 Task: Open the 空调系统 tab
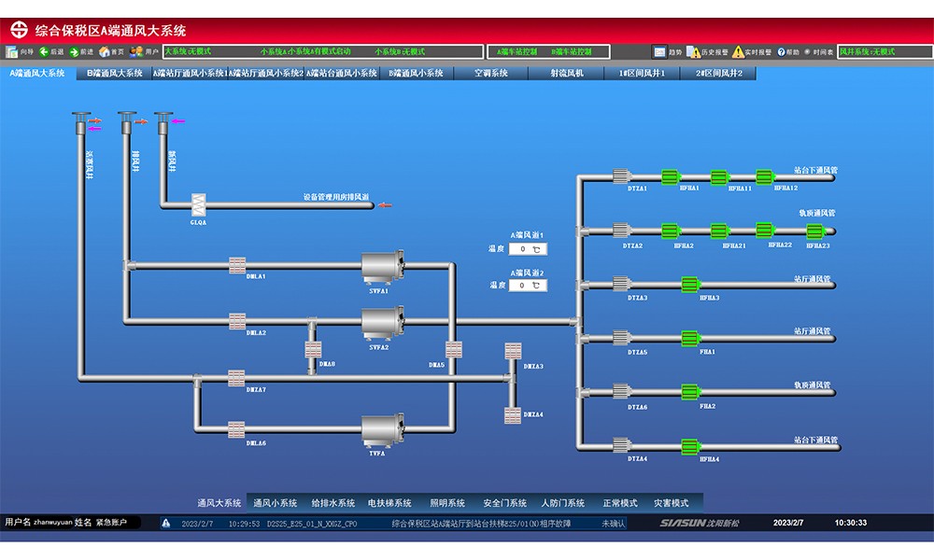(x=490, y=73)
